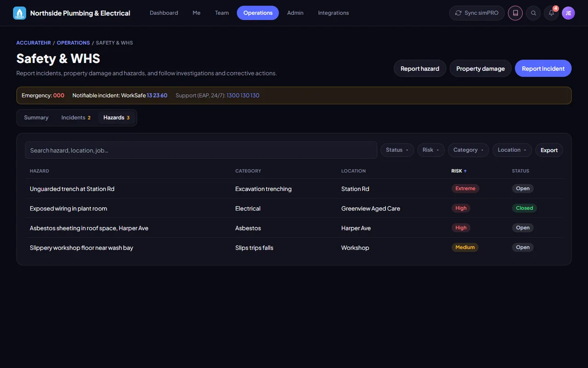The height and width of the screenshot is (368, 588).
Task: Click EAP support number 1300 130 130
Action: 243,96
